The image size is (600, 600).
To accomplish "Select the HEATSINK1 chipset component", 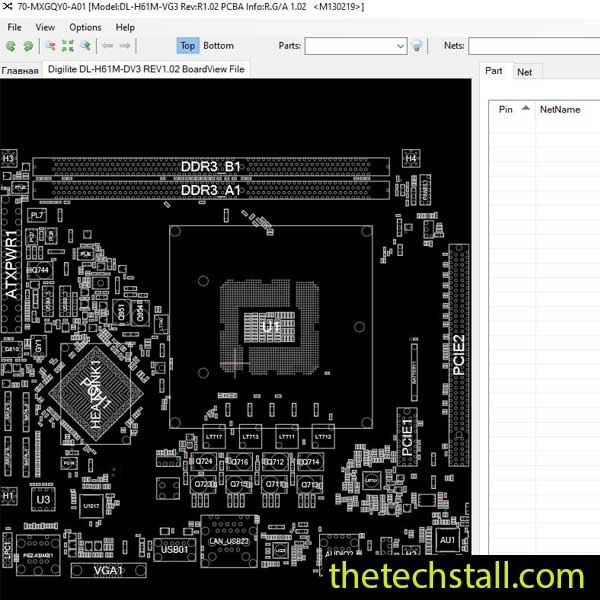I will [x=96, y=393].
